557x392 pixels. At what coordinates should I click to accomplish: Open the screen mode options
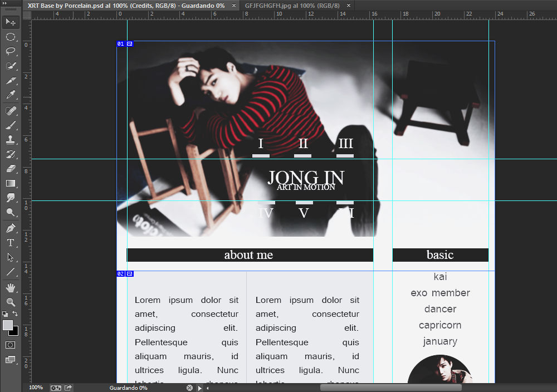[x=10, y=360]
